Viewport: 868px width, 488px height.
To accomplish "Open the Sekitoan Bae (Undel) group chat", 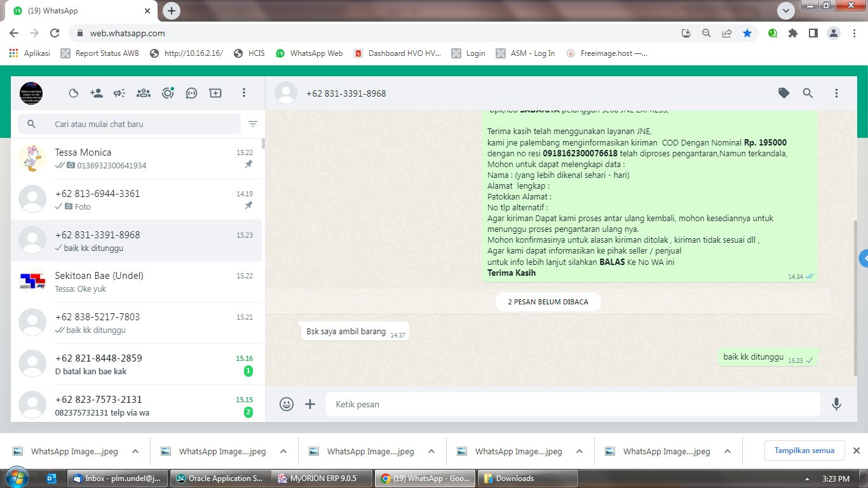I will (x=137, y=282).
